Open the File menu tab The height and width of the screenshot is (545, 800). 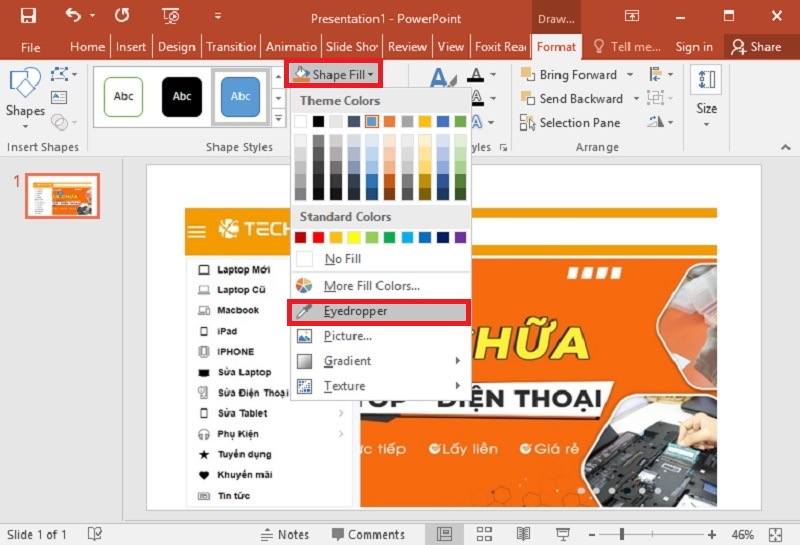31,47
